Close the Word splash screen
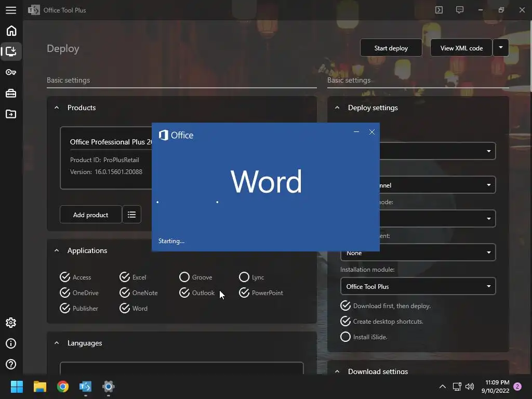 [x=372, y=132]
